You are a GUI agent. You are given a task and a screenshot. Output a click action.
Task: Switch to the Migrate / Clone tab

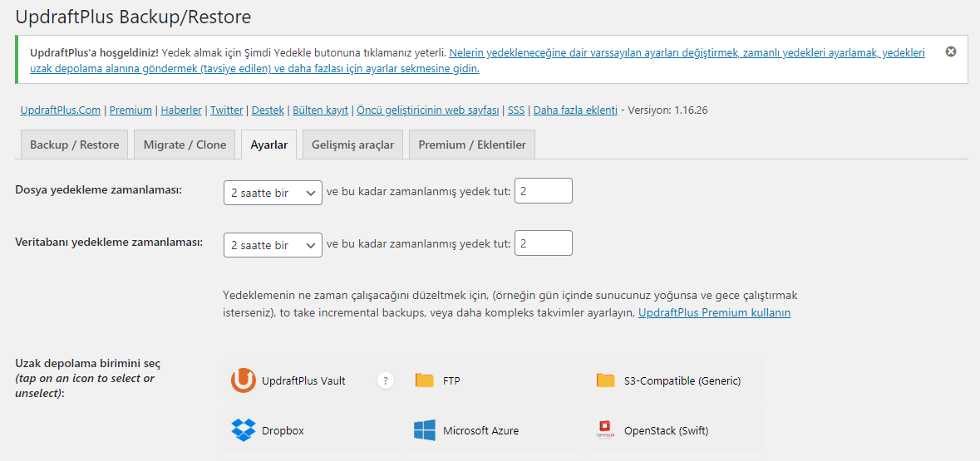coord(185,145)
